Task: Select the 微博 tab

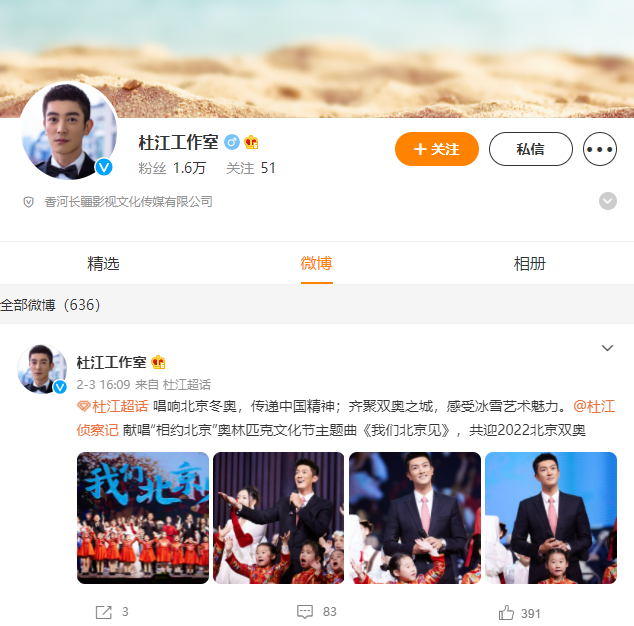Action: [317, 264]
